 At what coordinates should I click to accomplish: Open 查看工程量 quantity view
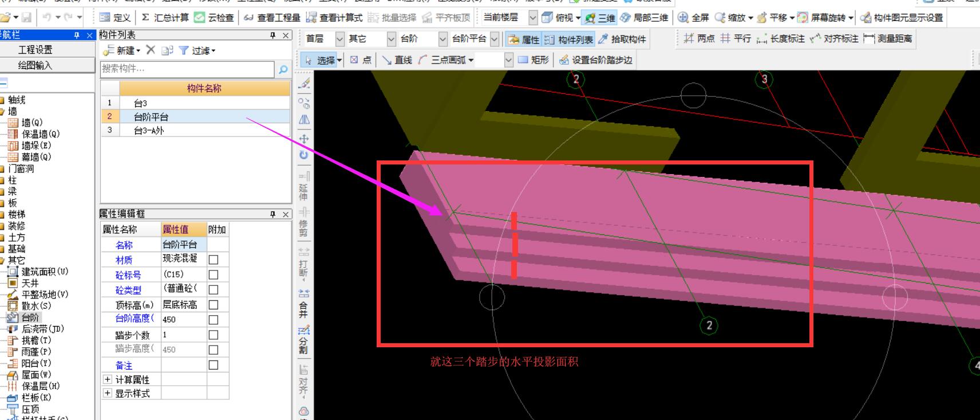(x=271, y=17)
